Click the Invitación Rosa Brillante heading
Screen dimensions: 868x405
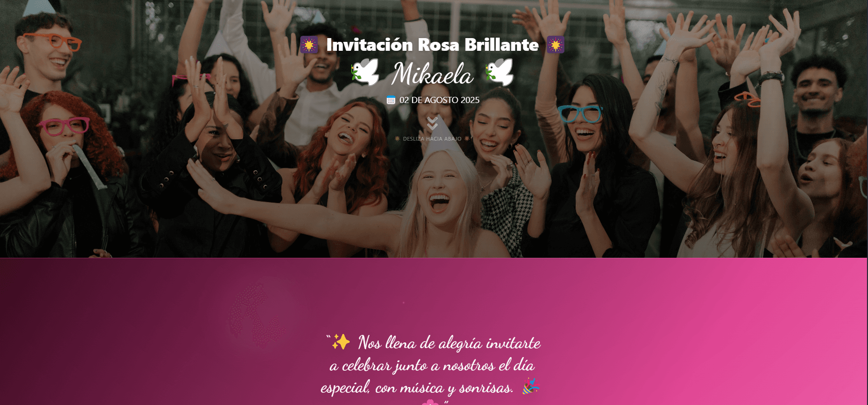432,45
